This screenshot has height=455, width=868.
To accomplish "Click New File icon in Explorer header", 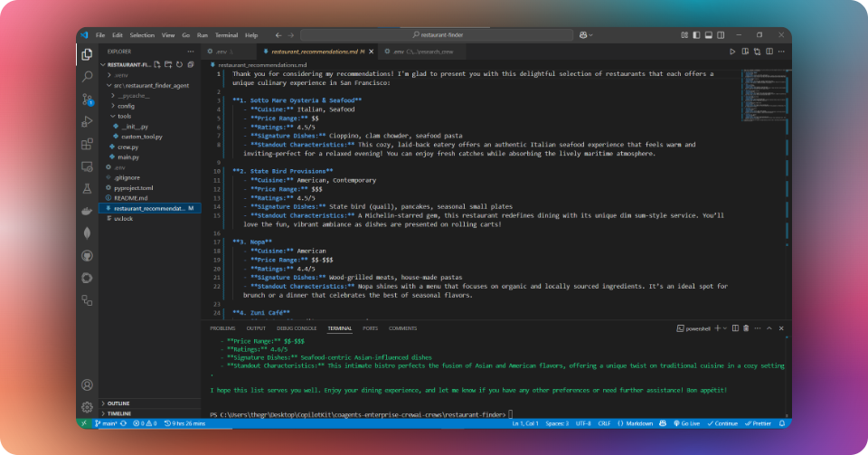I will [157, 65].
